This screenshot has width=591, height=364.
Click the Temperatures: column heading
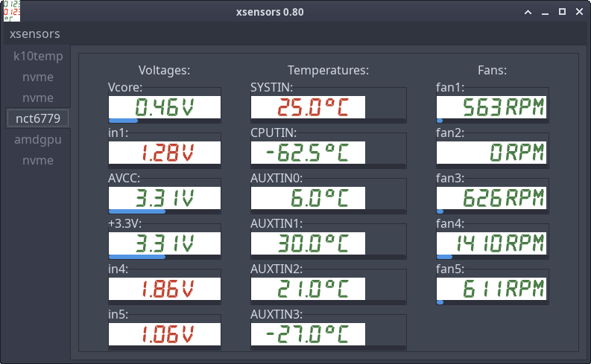point(328,70)
